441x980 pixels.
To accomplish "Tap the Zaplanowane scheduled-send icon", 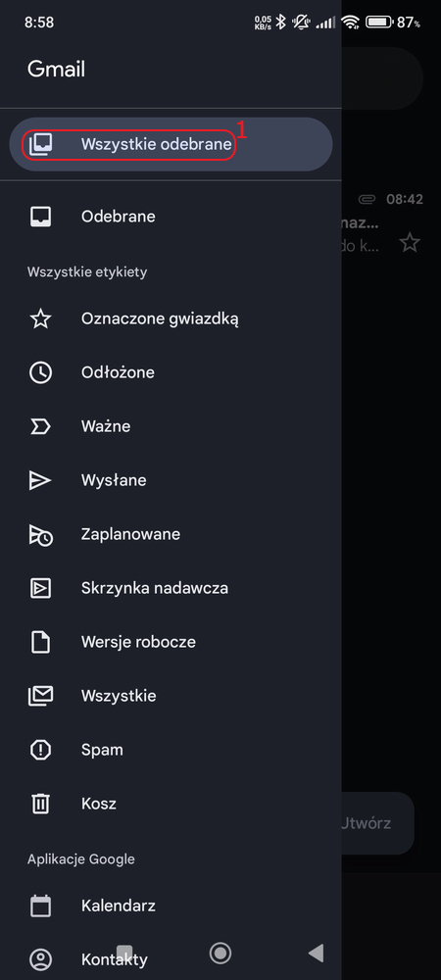I will (x=40, y=534).
